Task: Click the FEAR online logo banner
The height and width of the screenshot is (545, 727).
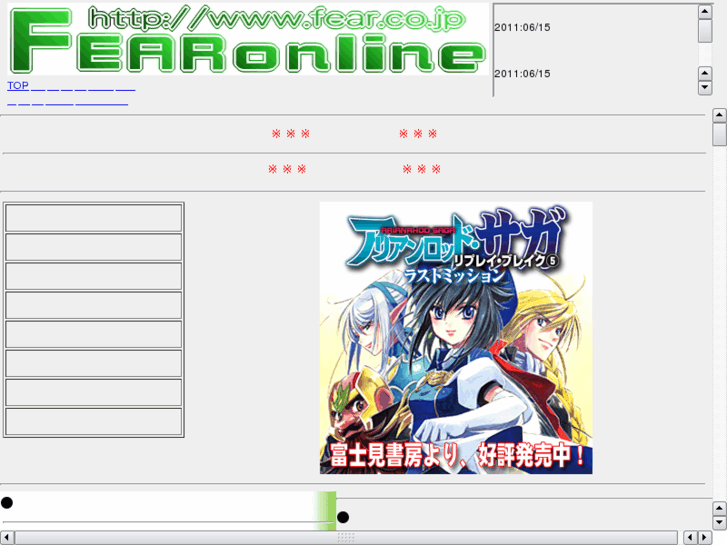Action: [x=248, y=39]
